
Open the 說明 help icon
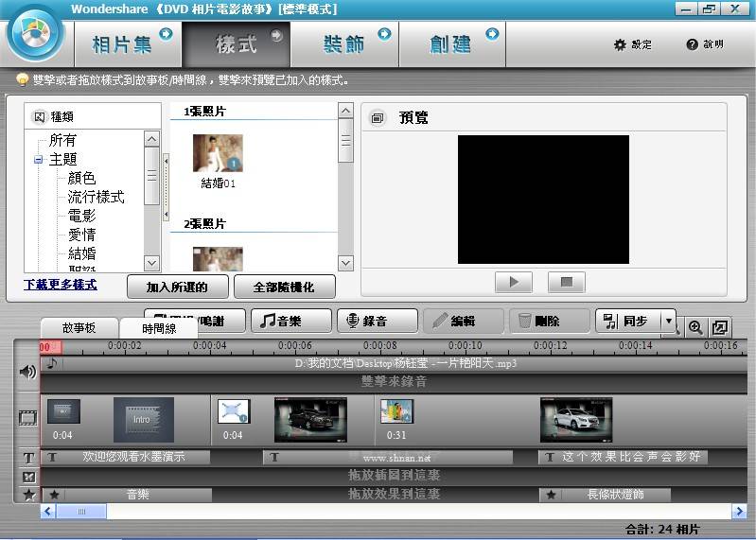pyautogui.click(x=705, y=44)
